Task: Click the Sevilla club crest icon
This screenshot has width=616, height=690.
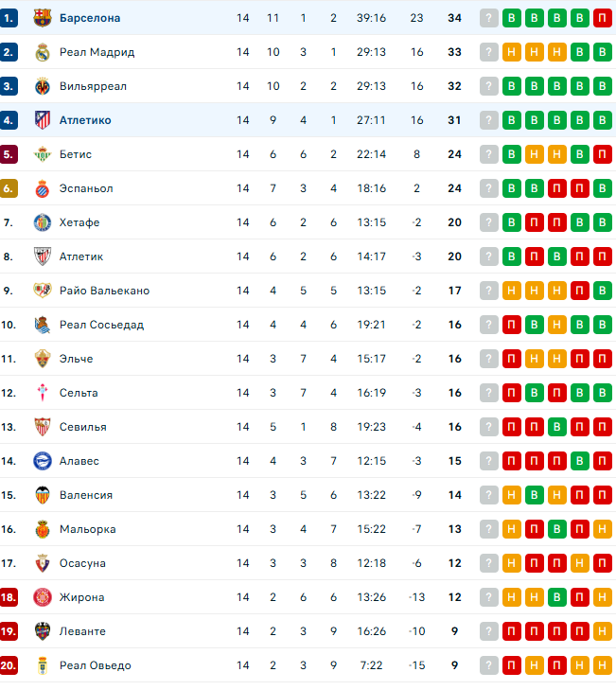Action: [x=42, y=427]
